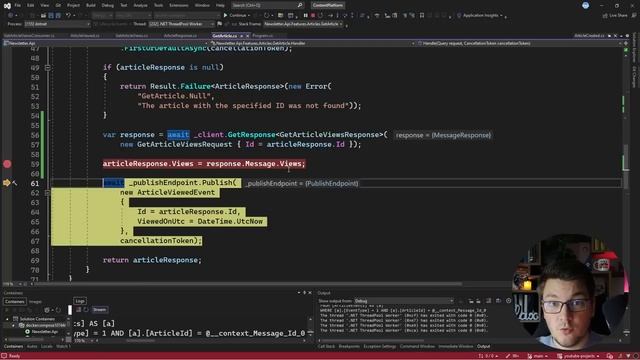Switch to the Call Stack tab

[x=326, y=347]
